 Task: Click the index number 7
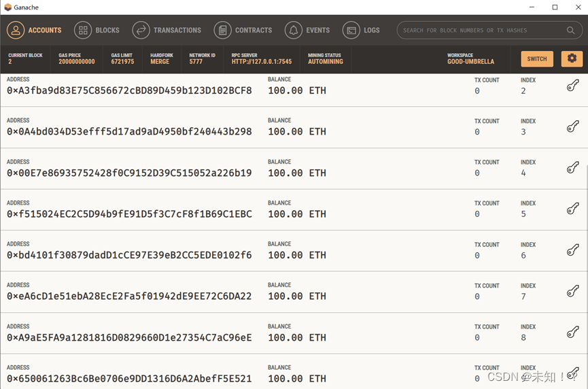(523, 297)
